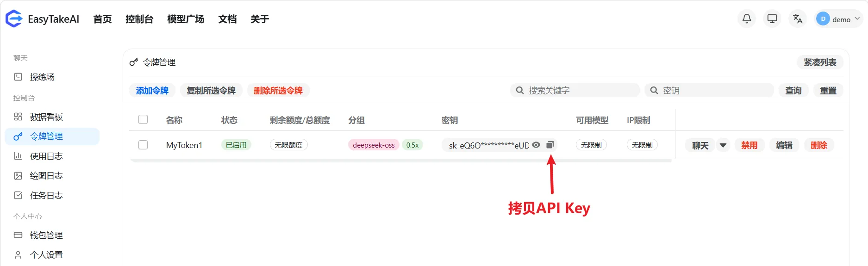Click the table horizontal scrollbar
This screenshot has height=266, width=868.
pos(401,161)
